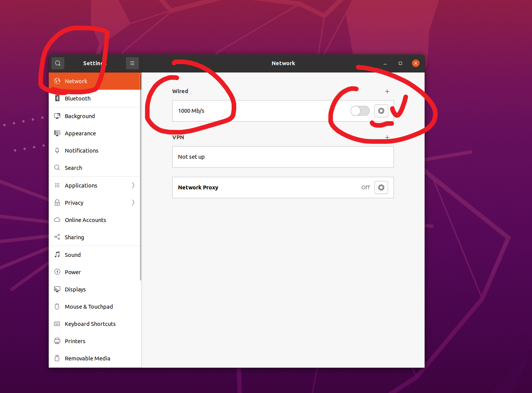This screenshot has width=532, height=393.
Task: Click the Privacy lock icon
Action: tap(57, 202)
